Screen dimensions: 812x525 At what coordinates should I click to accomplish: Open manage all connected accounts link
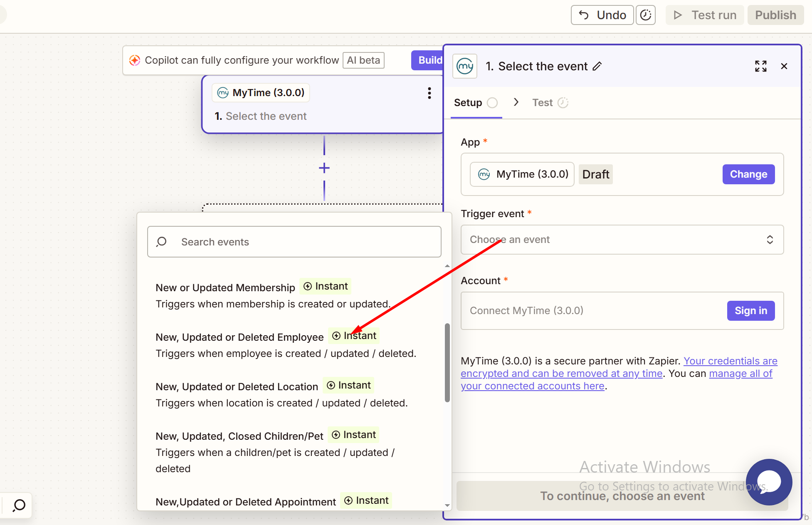(x=740, y=374)
